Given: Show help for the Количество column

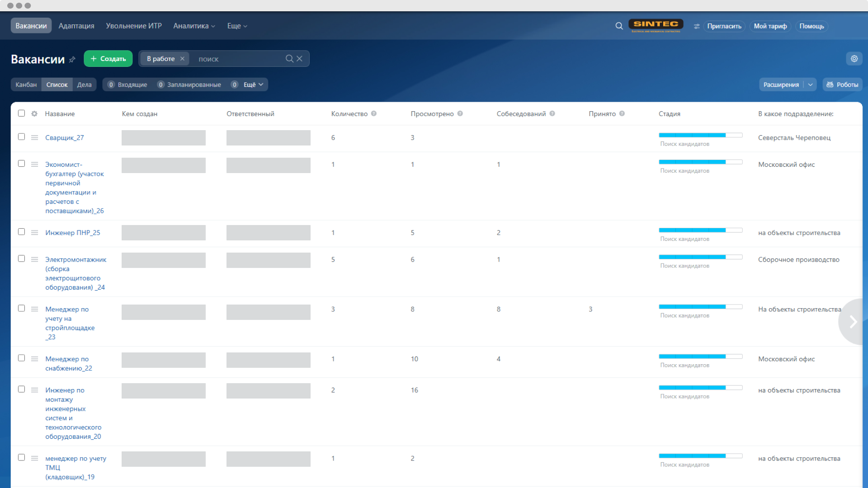Looking at the screenshot, I should pyautogui.click(x=374, y=114).
